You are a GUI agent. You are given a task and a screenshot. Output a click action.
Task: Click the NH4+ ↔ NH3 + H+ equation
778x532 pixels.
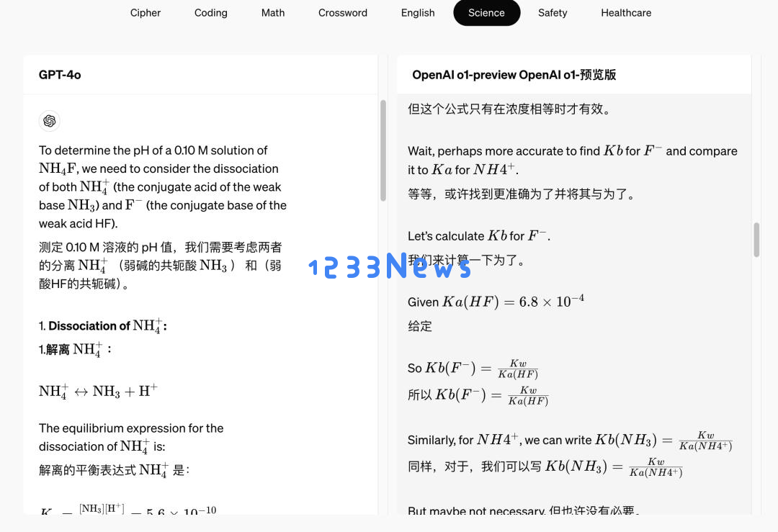(98, 391)
